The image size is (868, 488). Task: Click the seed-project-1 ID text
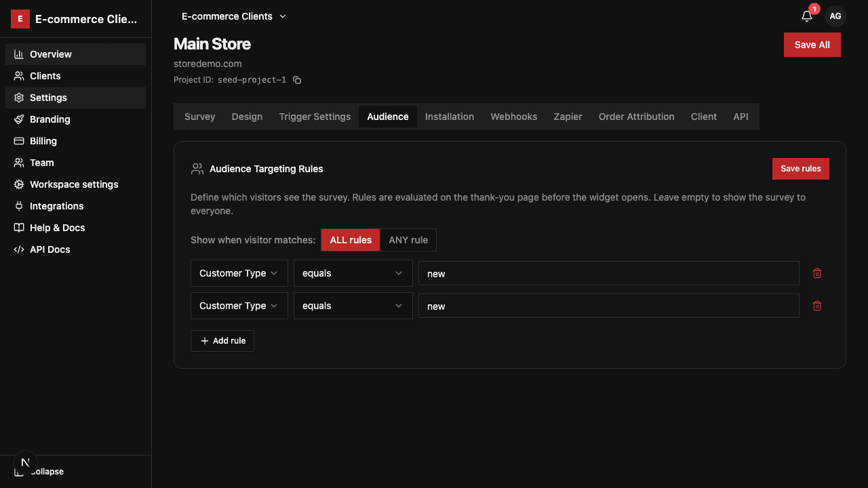pyautogui.click(x=252, y=80)
